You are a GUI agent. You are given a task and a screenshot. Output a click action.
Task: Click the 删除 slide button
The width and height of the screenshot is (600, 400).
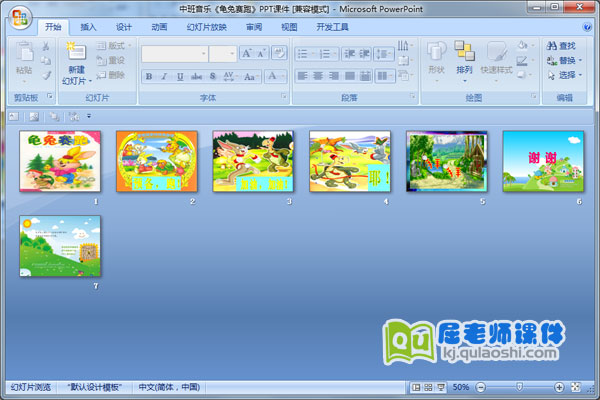111,75
